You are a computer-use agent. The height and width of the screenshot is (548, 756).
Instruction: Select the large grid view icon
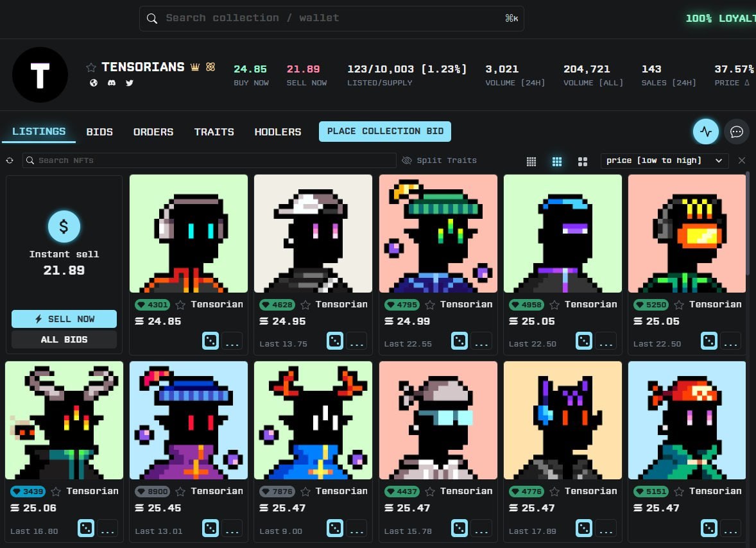point(583,162)
